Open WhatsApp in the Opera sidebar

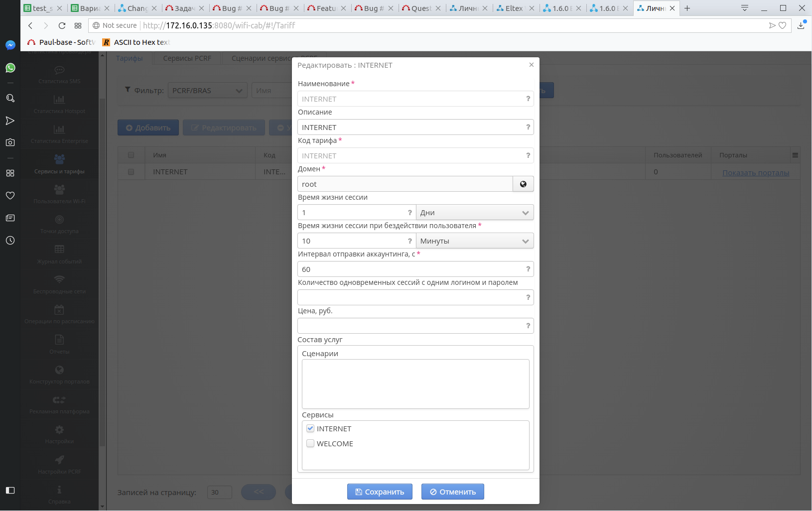click(10, 68)
